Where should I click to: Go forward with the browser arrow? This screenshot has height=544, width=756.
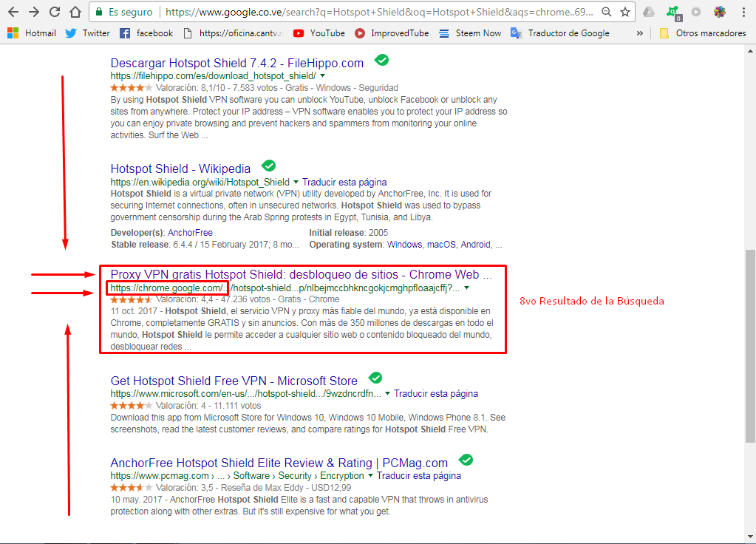click(34, 12)
